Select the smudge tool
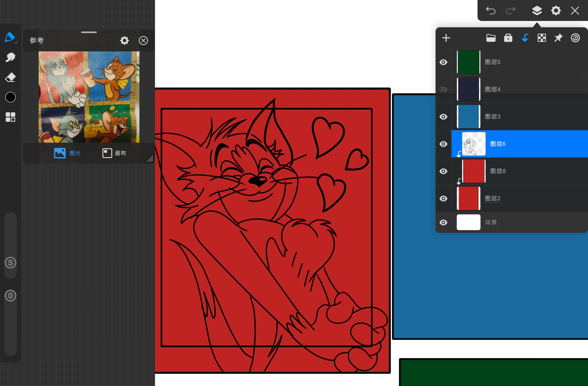 pos(10,57)
